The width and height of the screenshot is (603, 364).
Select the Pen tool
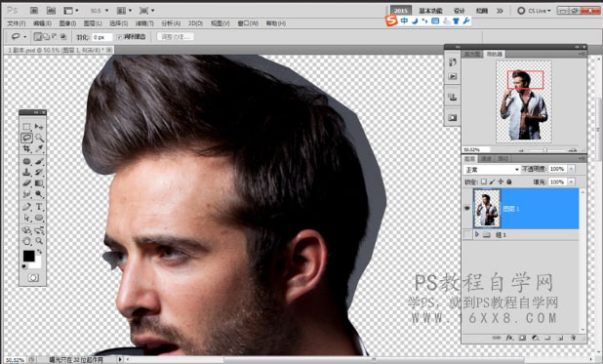coord(26,207)
